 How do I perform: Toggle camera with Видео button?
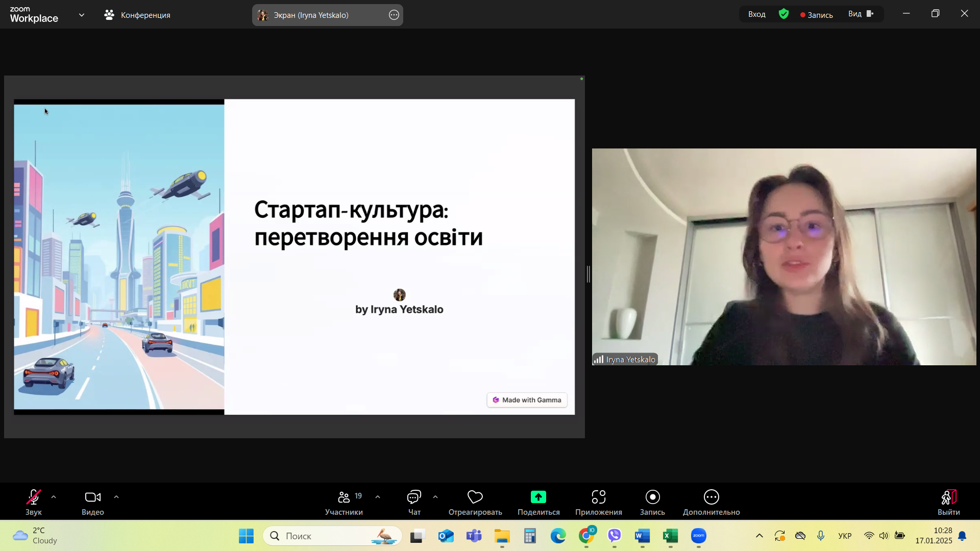(x=93, y=502)
